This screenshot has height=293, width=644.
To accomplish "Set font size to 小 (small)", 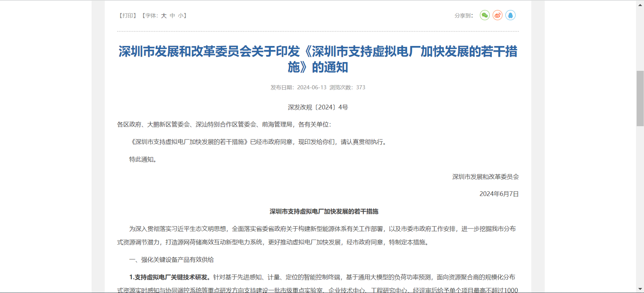I will (181, 16).
